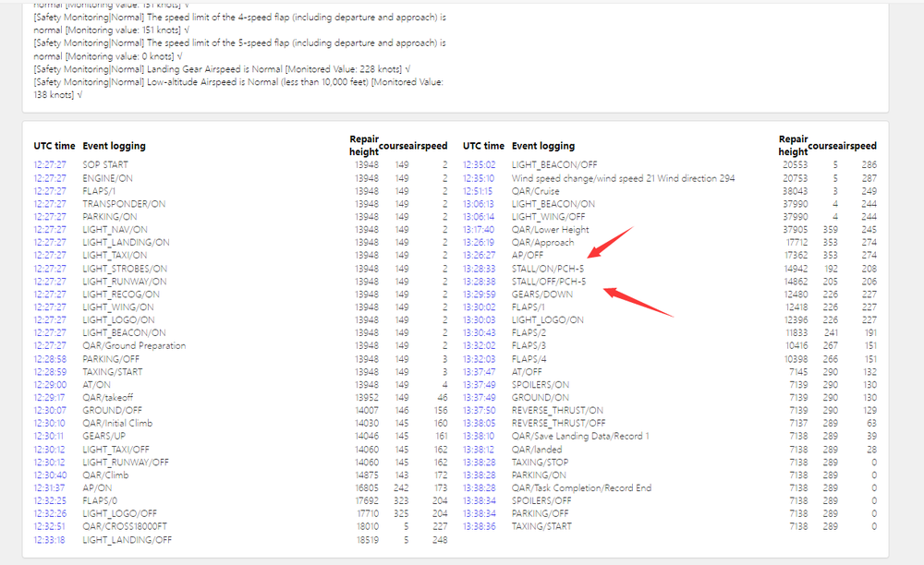Click the 13:28:33 STALL/ON/PCH-5 time link
The height and width of the screenshot is (565, 924).
[479, 268]
